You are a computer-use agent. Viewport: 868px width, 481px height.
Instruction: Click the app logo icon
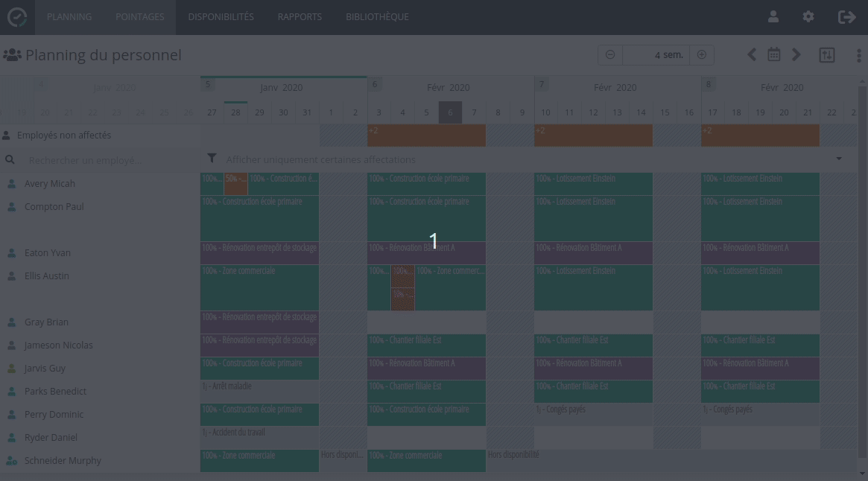click(x=17, y=17)
